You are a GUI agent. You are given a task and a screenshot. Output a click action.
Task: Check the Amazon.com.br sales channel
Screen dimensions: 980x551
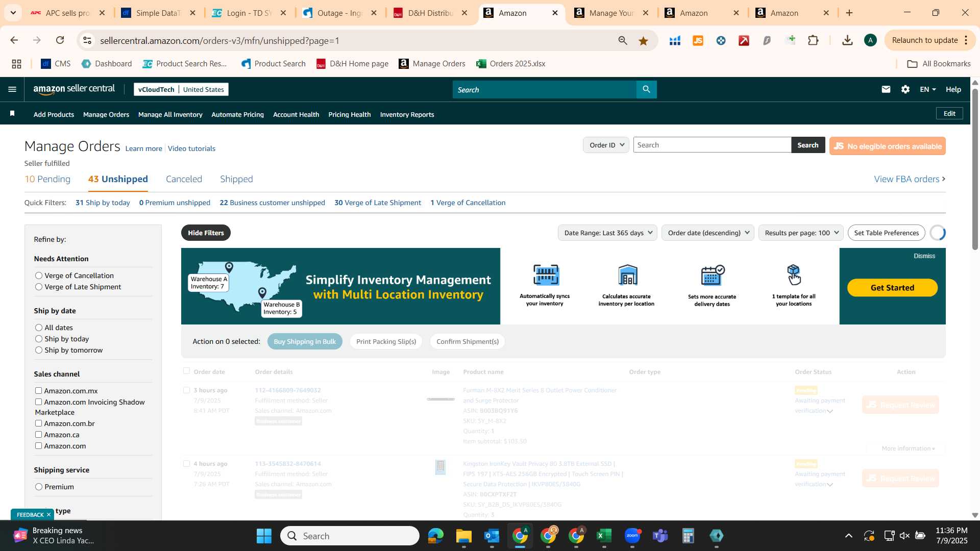(38, 423)
